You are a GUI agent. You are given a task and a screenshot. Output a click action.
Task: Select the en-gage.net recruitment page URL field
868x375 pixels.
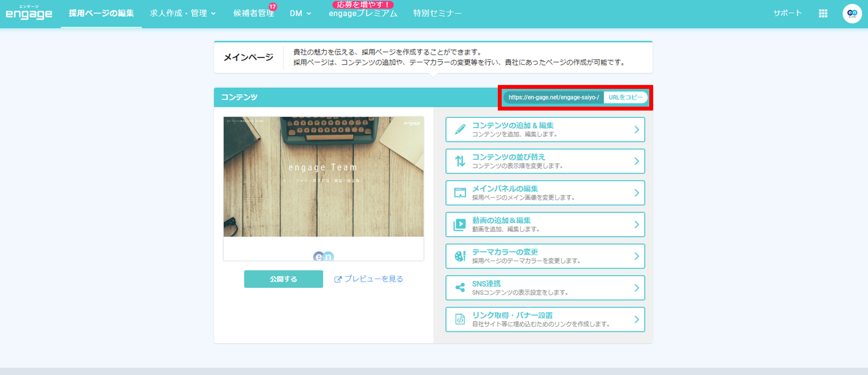553,97
